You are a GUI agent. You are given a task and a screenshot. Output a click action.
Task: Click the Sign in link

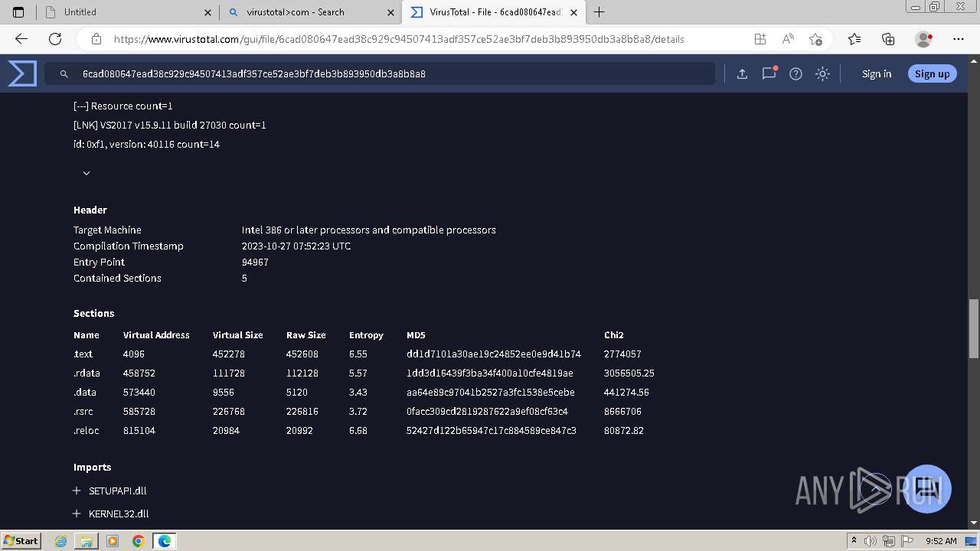[x=877, y=74]
